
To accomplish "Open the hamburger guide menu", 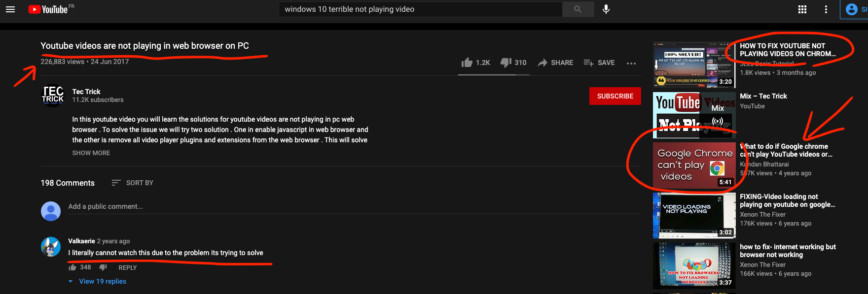I will click(x=10, y=9).
